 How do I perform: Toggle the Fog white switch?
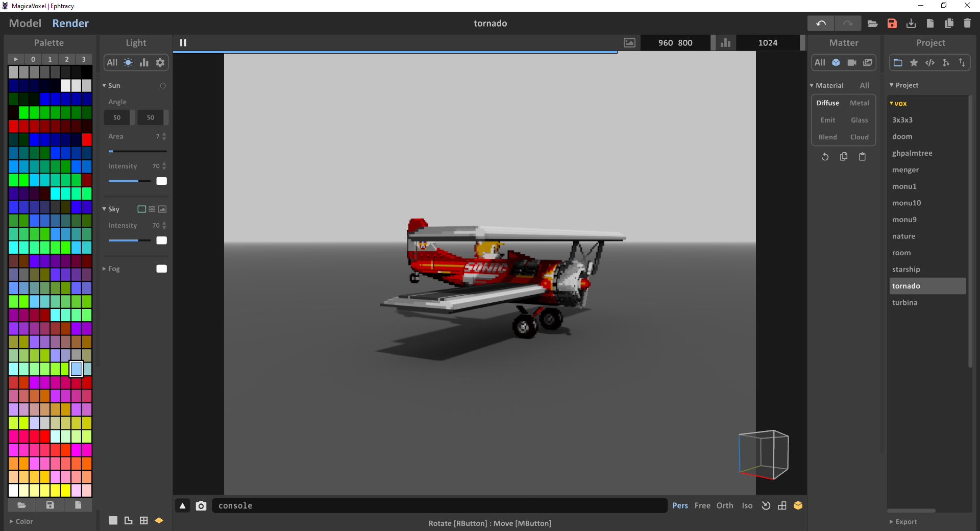(x=161, y=269)
